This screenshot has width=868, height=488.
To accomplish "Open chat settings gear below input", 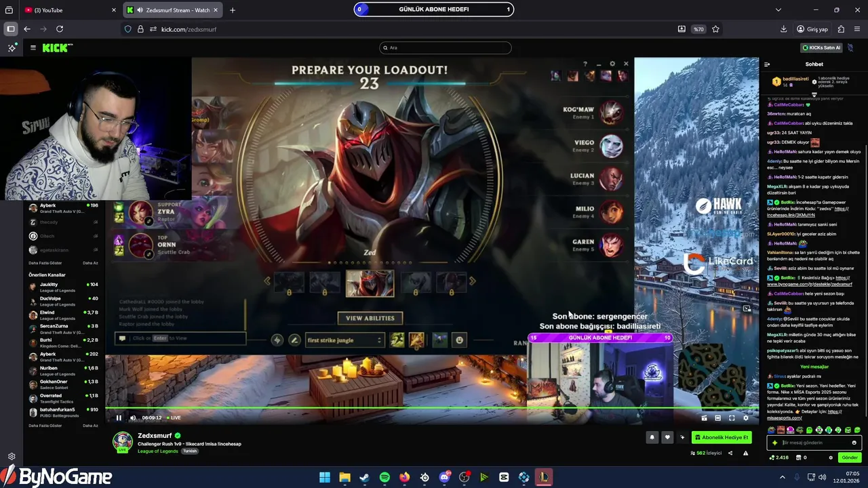I will point(831,457).
